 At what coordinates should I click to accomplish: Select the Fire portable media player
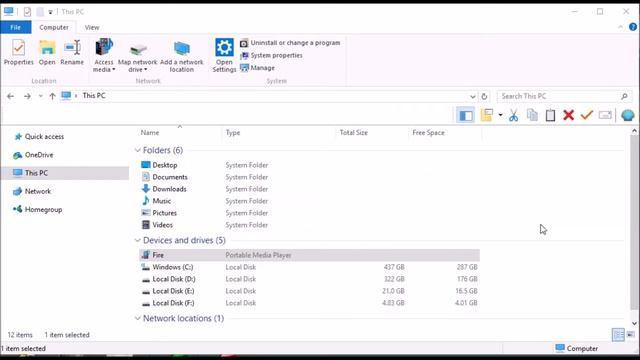pyautogui.click(x=309, y=255)
